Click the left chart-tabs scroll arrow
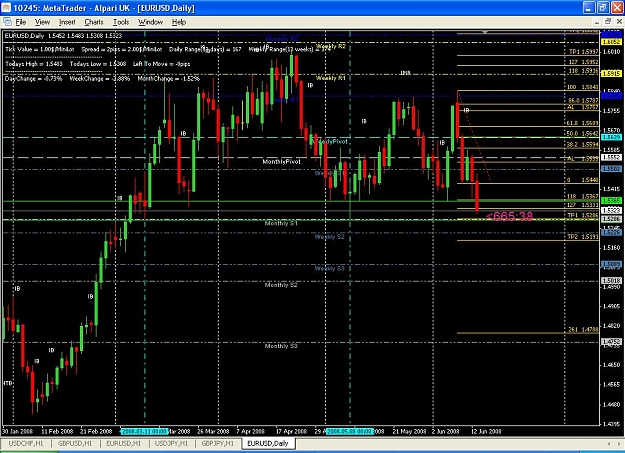The image size is (625, 453). pyautogui.click(x=609, y=443)
